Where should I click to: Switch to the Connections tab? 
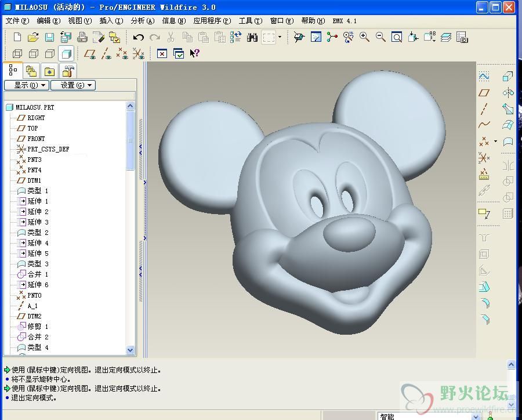tap(68, 71)
